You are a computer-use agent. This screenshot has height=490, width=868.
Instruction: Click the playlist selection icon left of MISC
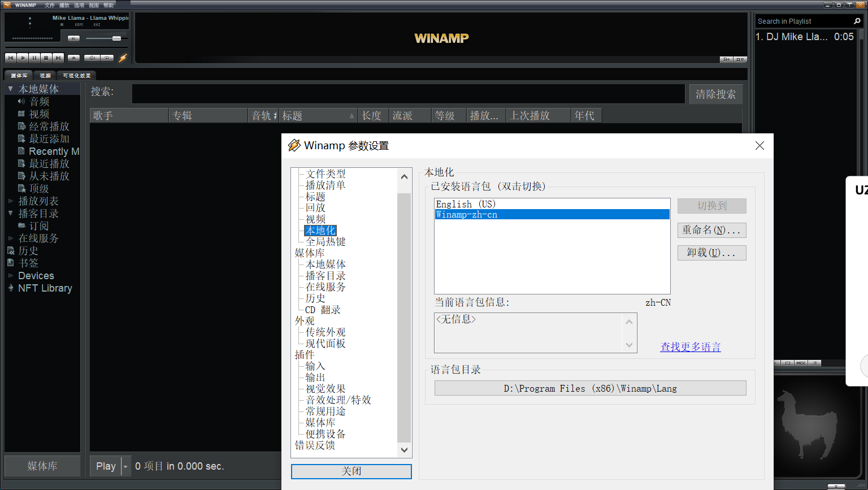787,363
